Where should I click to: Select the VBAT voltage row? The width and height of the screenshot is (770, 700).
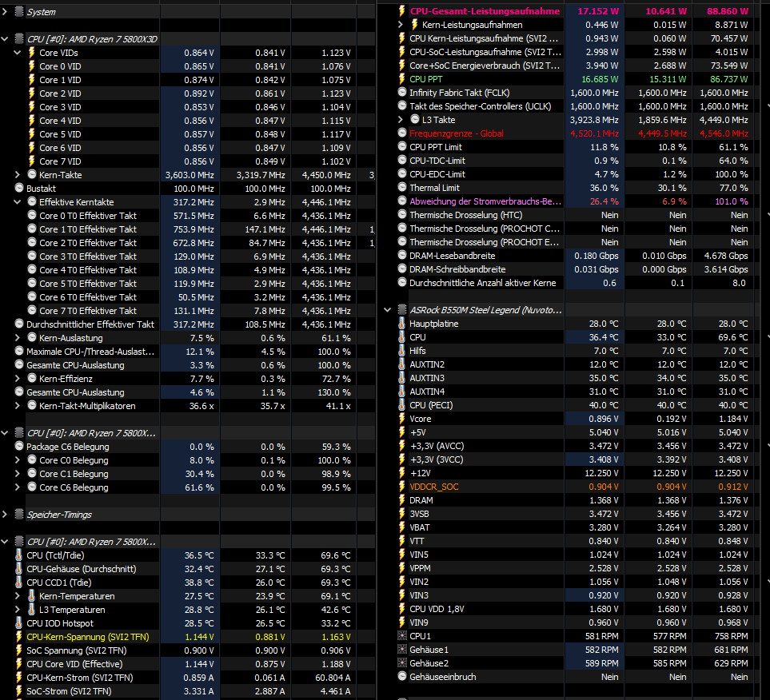pos(575,527)
